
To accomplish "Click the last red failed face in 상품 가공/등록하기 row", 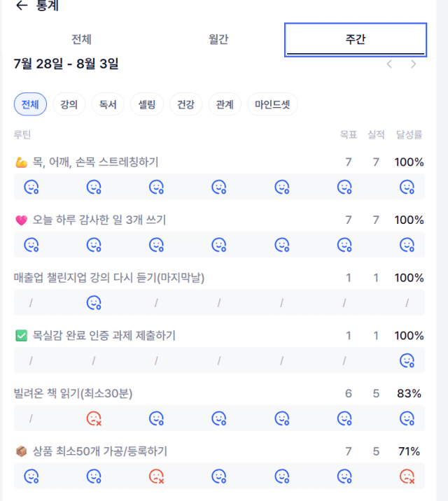I will tap(407, 477).
